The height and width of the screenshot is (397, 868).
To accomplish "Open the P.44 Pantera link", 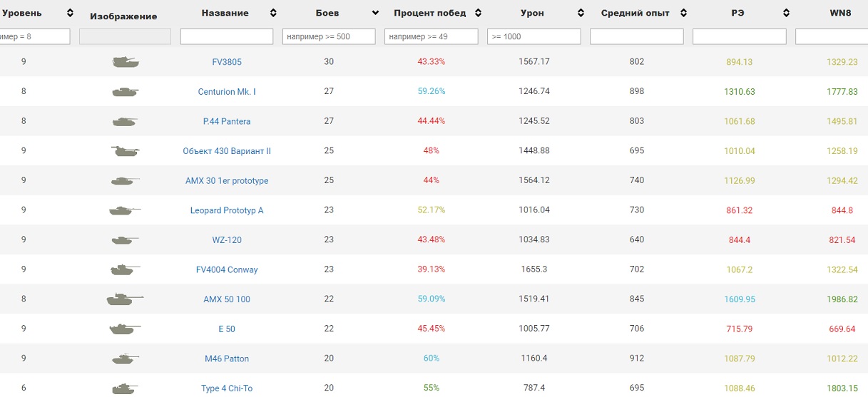I will [x=227, y=121].
